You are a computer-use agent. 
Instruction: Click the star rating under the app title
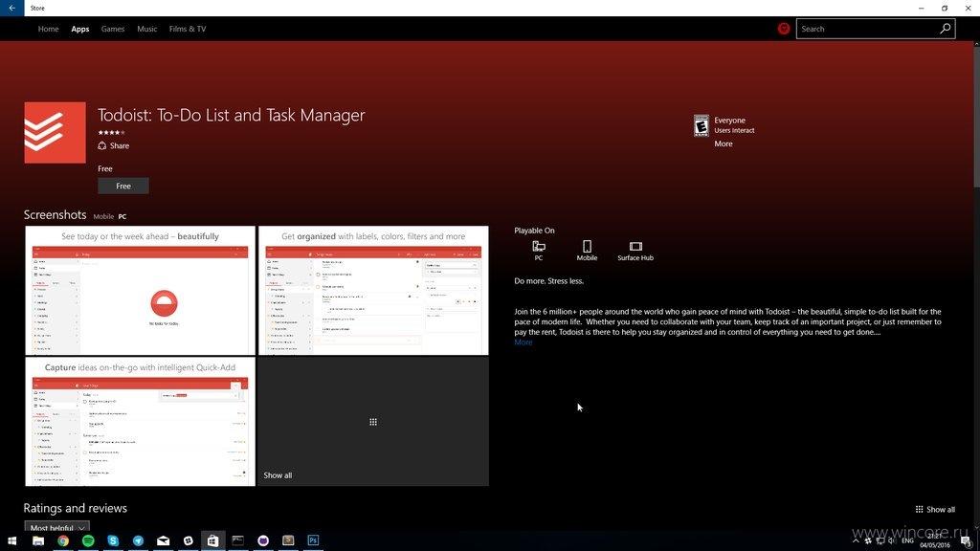(111, 132)
